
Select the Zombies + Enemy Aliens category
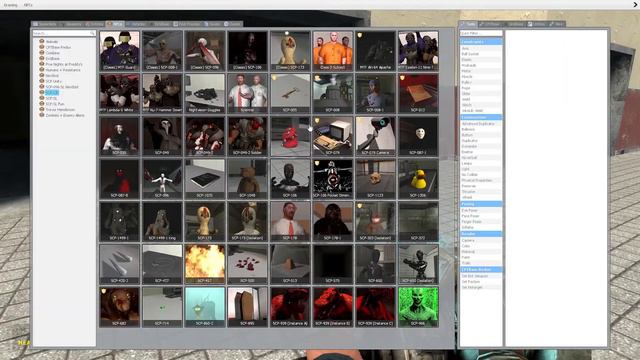point(65,116)
